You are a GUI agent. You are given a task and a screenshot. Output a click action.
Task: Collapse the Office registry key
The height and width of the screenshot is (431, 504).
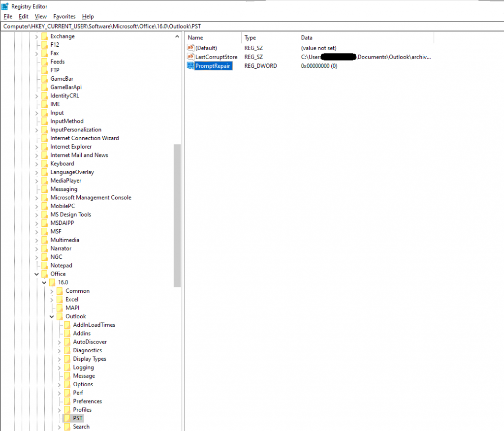(36, 274)
